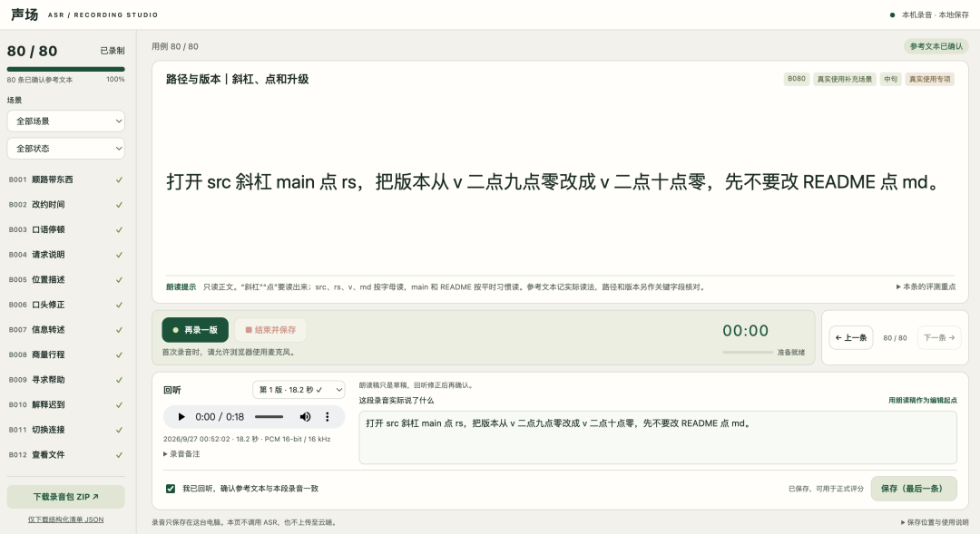Screen dimensions: 980x534
Task: Select item B007 信息转述
Action: coord(65,329)
